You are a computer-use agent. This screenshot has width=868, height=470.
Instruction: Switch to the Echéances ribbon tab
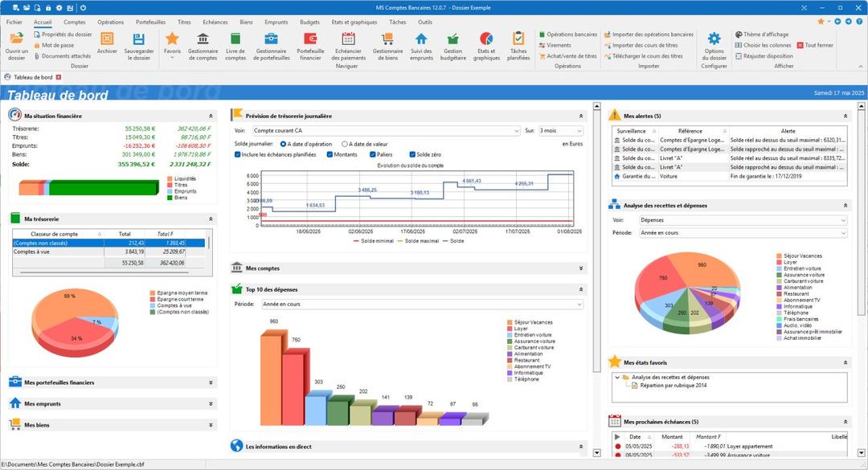(215, 22)
